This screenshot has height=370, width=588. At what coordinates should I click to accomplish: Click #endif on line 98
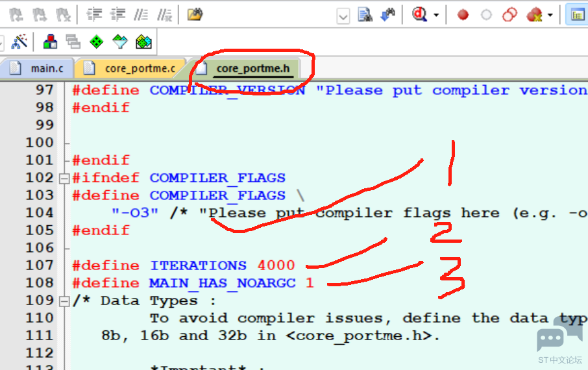101,108
